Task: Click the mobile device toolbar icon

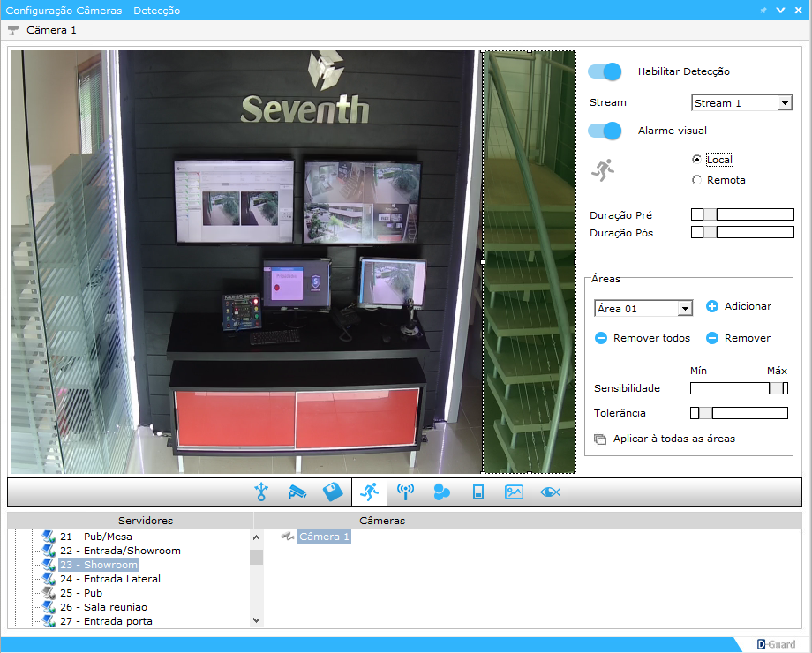Action: (x=477, y=492)
